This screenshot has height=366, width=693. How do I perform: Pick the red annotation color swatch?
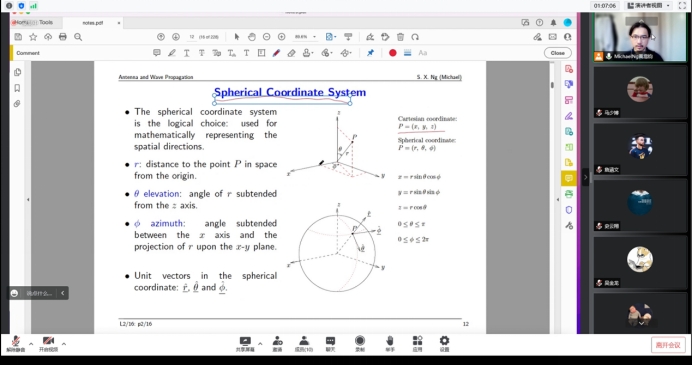[392, 53]
